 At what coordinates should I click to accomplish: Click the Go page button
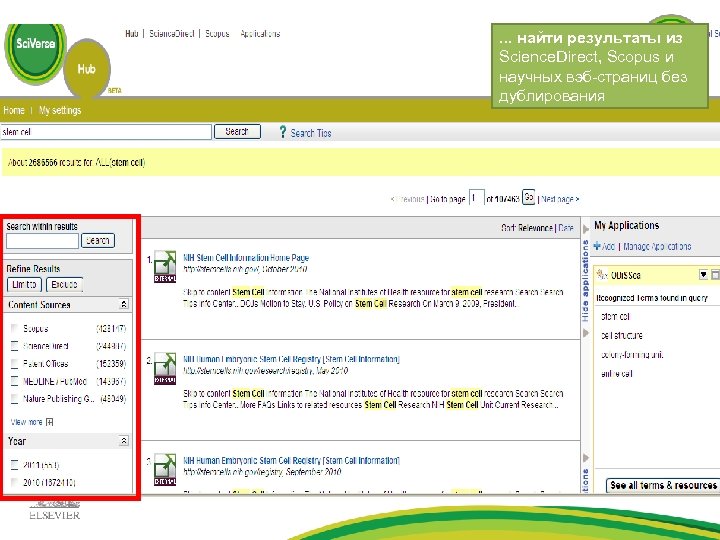(x=529, y=197)
